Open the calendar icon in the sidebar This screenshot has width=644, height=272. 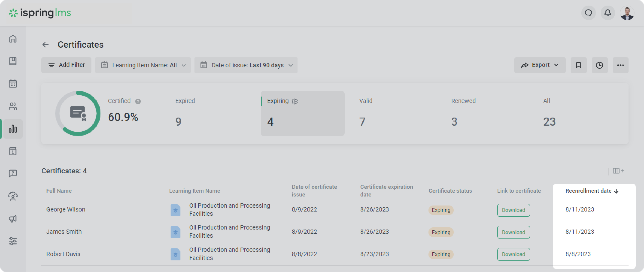click(13, 83)
